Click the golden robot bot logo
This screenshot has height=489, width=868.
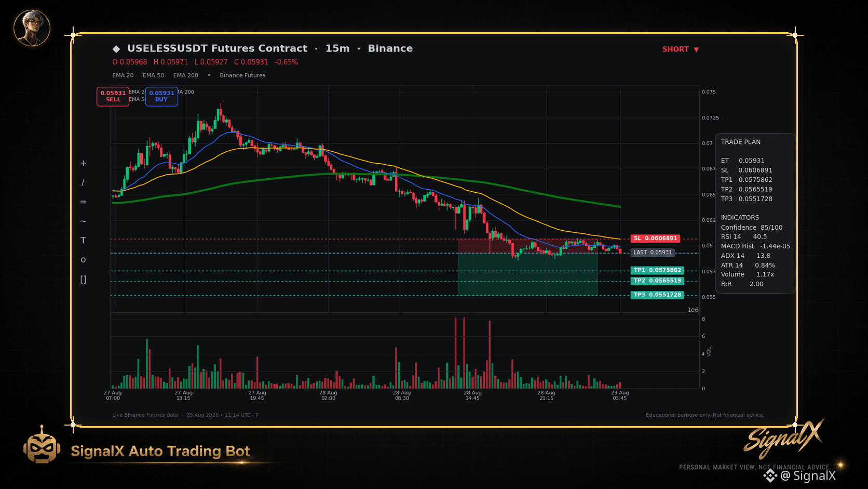tap(42, 445)
